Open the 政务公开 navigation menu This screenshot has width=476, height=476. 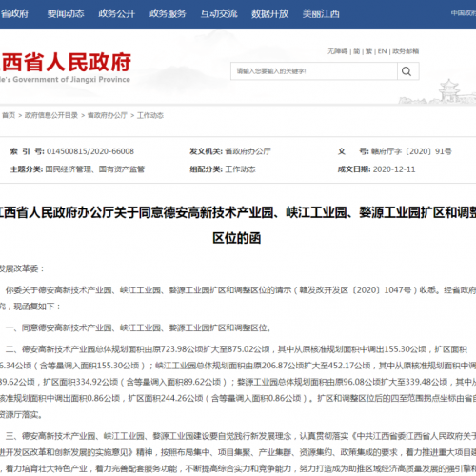click(117, 13)
